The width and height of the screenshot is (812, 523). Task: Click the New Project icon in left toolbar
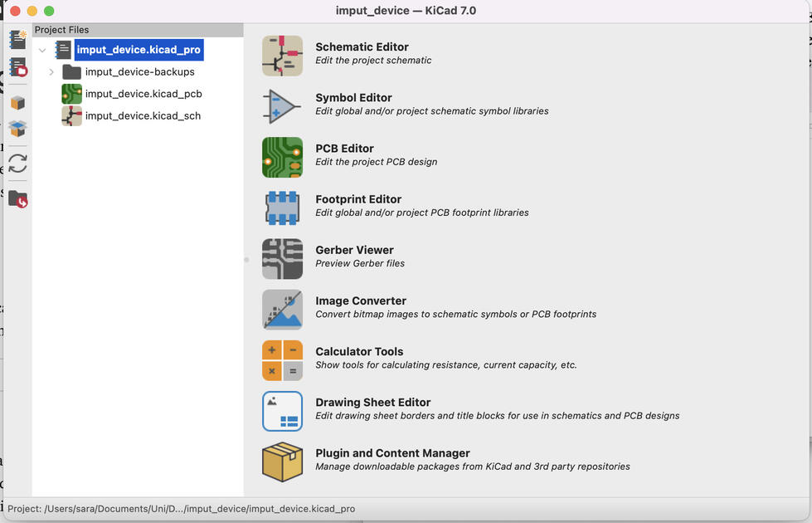[17, 39]
